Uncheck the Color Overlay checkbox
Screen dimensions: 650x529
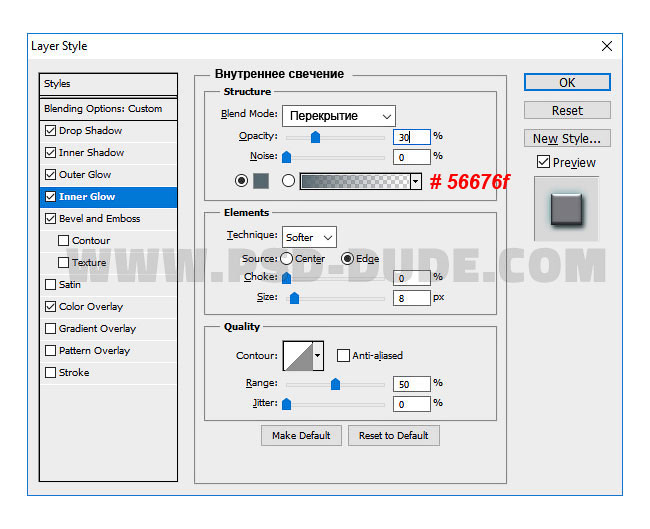point(50,306)
